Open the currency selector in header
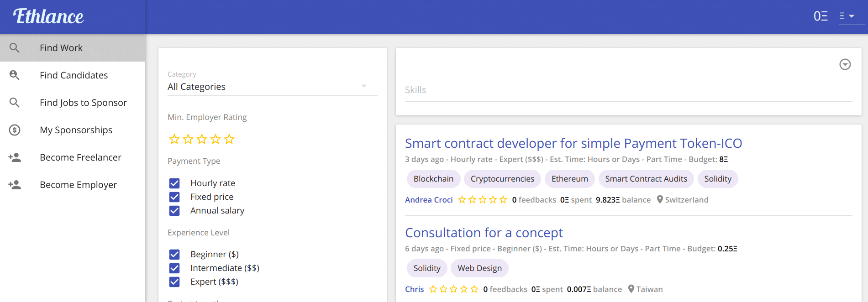This screenshot has height=302, width=868. click(851, 16)
